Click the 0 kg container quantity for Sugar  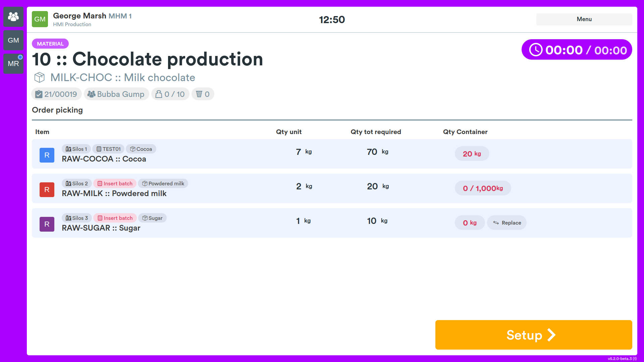point(470,223)
